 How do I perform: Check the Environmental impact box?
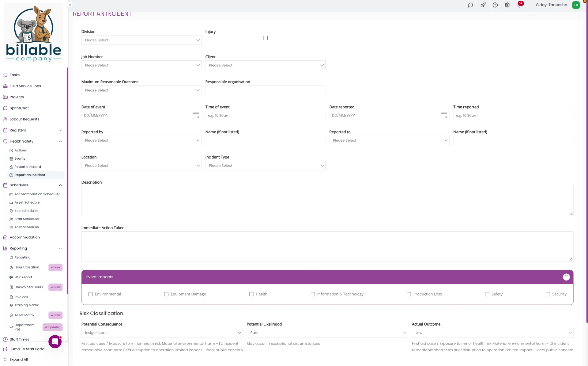[91, 294]
